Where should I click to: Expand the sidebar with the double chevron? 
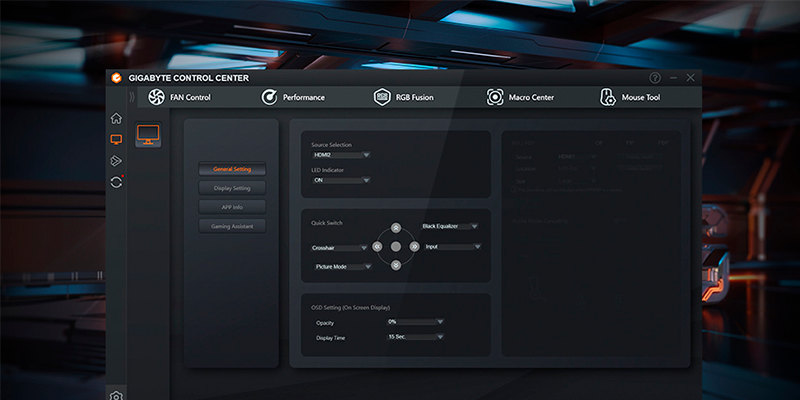pos(132,97)
